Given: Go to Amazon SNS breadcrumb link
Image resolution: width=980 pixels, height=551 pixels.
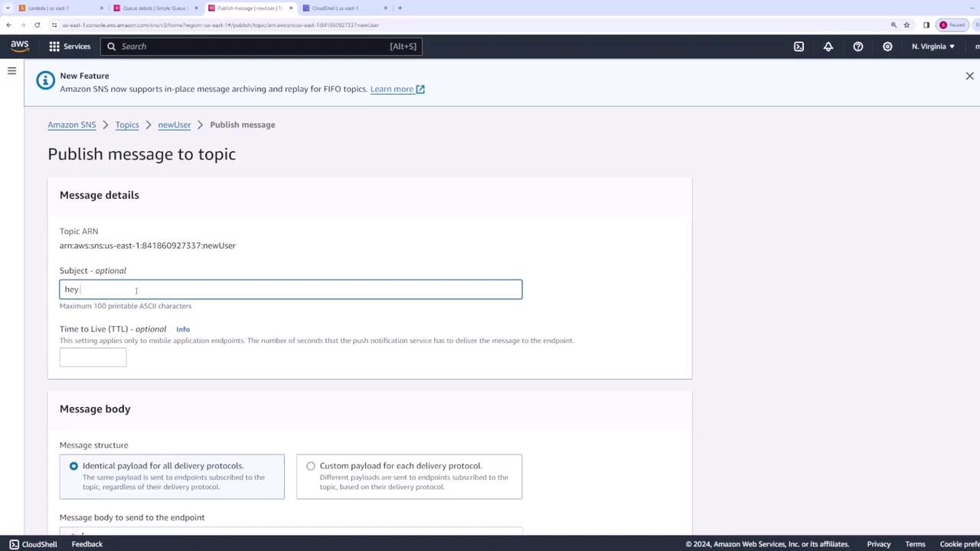Looking at the screenshot, I should (72, 125).
